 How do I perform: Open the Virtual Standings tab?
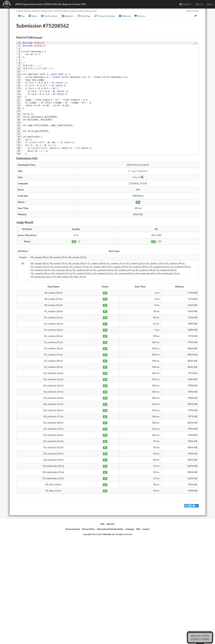click(105, 16)
